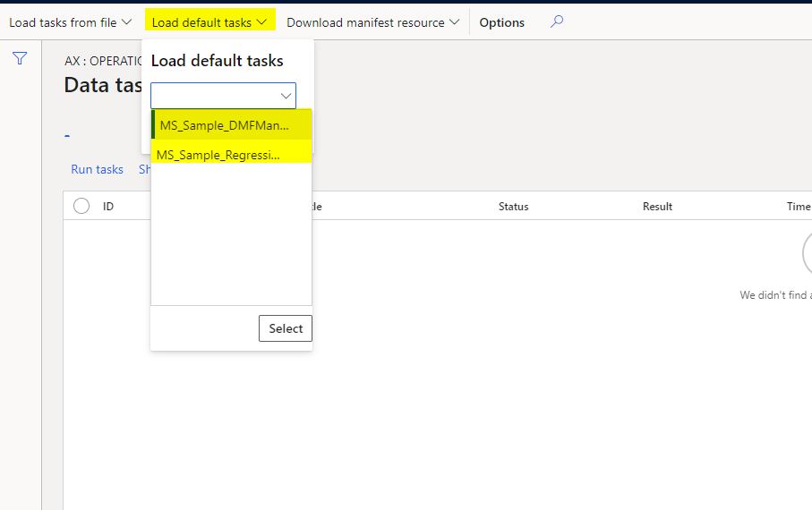Click the dash link under the page title

(x=68, y=136)
